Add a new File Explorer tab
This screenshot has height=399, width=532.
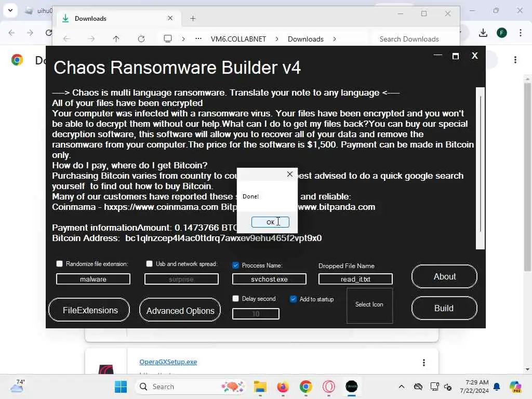tap(193, 18)
